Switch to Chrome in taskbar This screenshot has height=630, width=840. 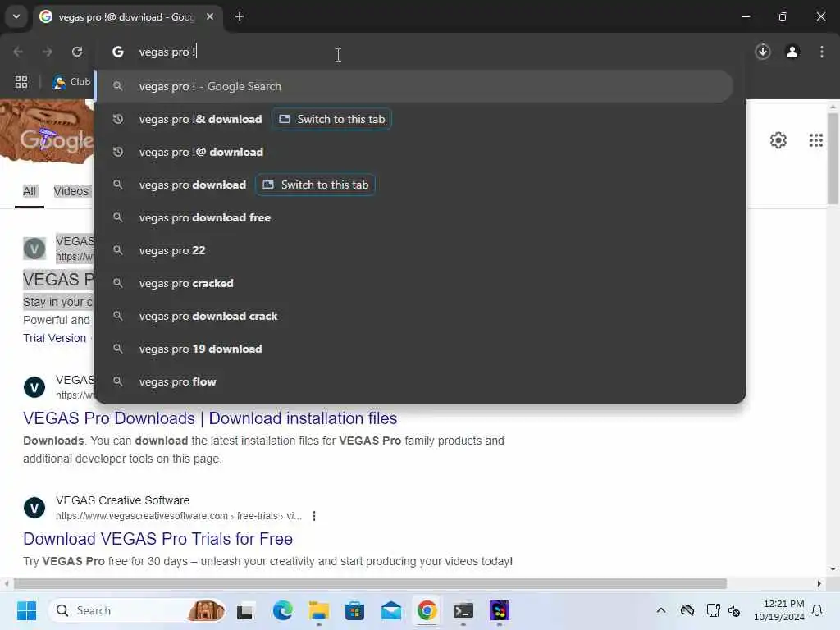click(427, 610)
